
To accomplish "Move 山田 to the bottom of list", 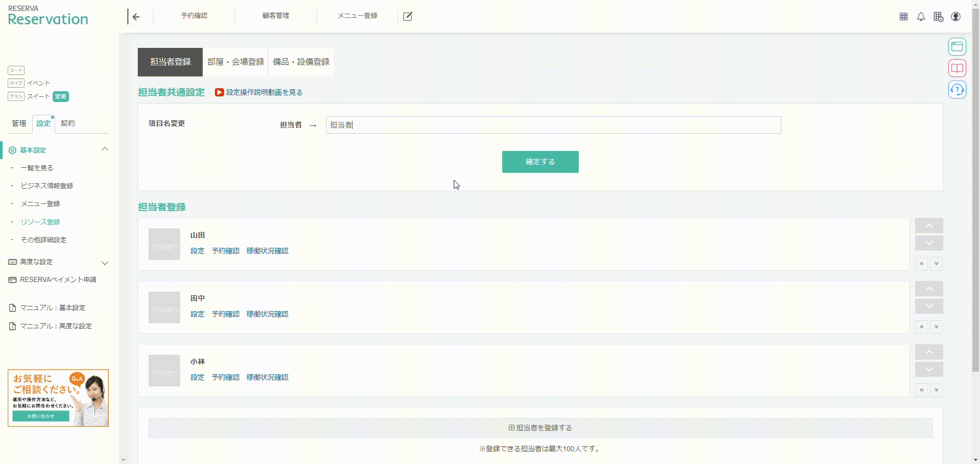I will click(936, 264).
